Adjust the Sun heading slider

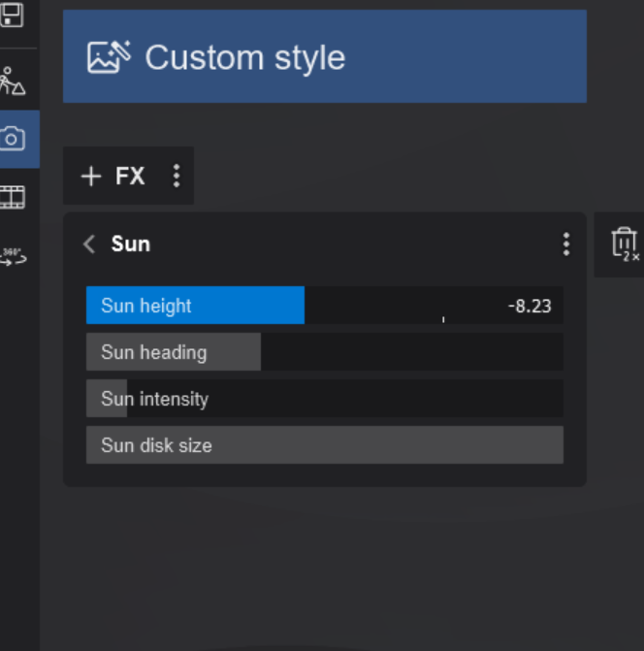[x=324, y=352]
